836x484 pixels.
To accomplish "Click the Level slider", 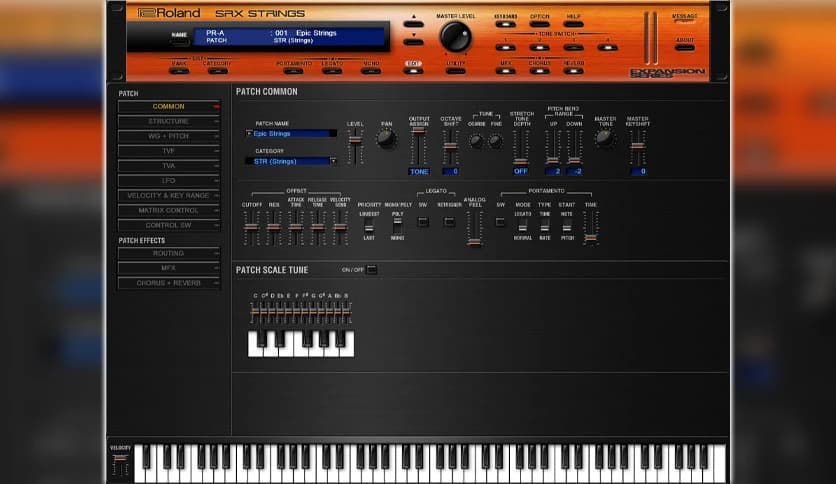I will click(x=355, y=147).
